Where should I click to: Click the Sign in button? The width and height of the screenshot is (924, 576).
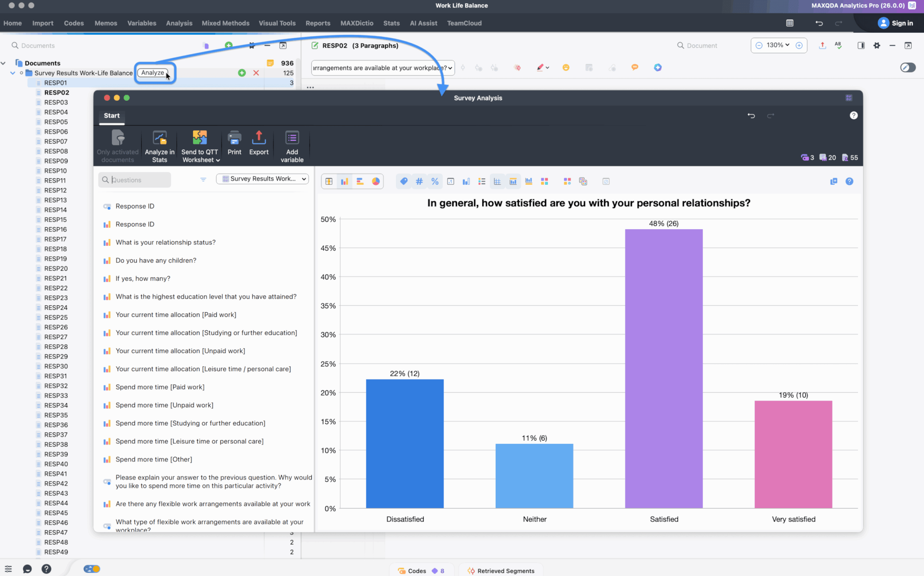(895, 23)
